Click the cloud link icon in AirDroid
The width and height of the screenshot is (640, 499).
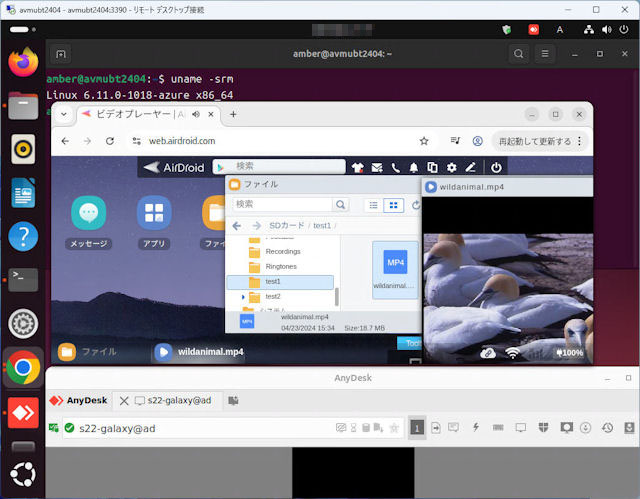tap(488, 353)
